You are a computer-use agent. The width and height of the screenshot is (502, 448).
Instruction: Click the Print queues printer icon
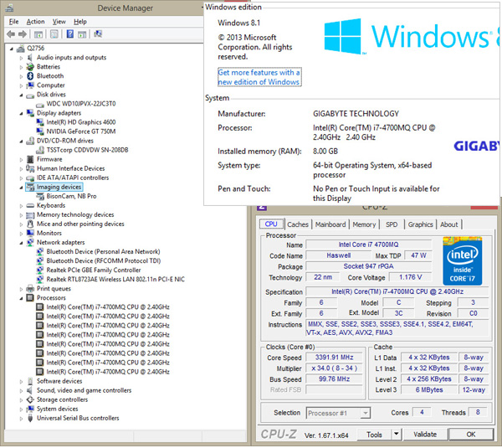30,288
